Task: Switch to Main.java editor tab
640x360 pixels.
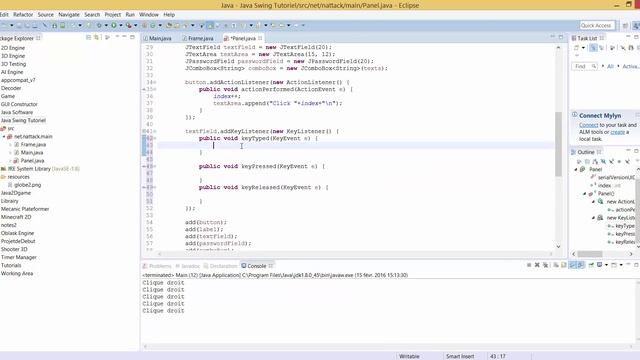Action: click(x=157, y=38)
